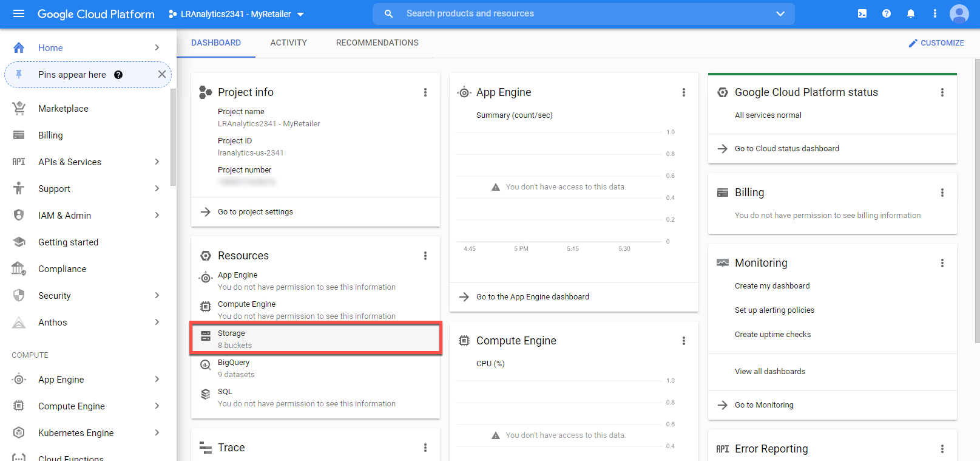Select Compliance in the sidebar
The width and height of the screenshot is (980, 461).
[x=62, y=269]
